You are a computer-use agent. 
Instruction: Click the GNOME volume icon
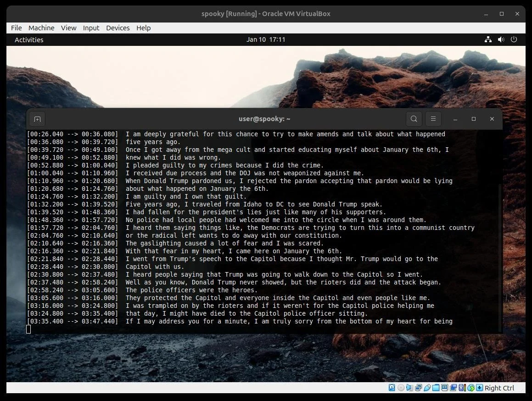501,39
